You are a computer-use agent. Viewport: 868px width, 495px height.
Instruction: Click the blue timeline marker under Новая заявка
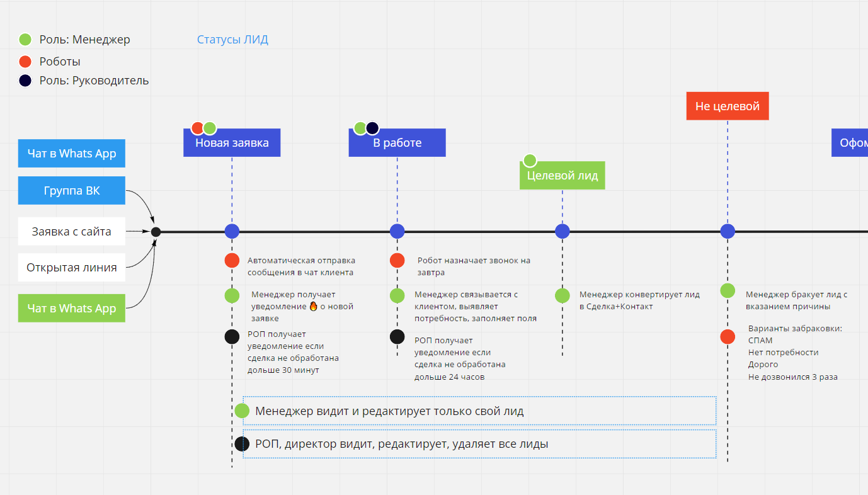[232, 231]
